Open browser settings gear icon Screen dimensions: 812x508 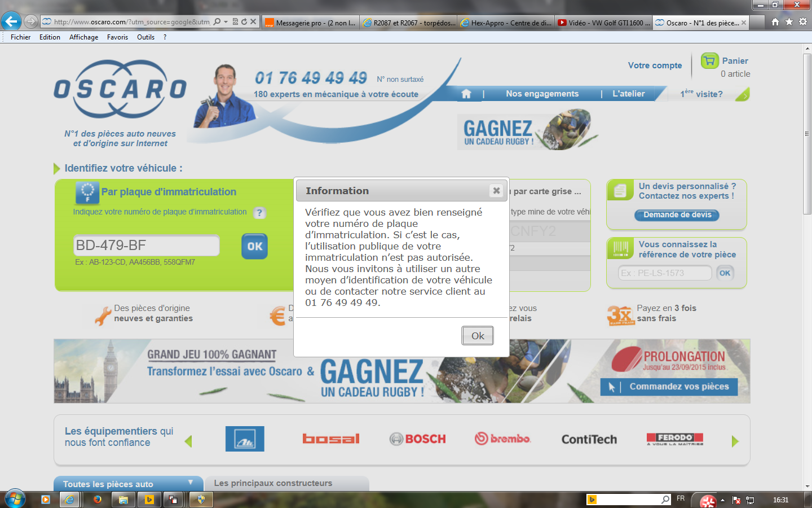[803, 22]
